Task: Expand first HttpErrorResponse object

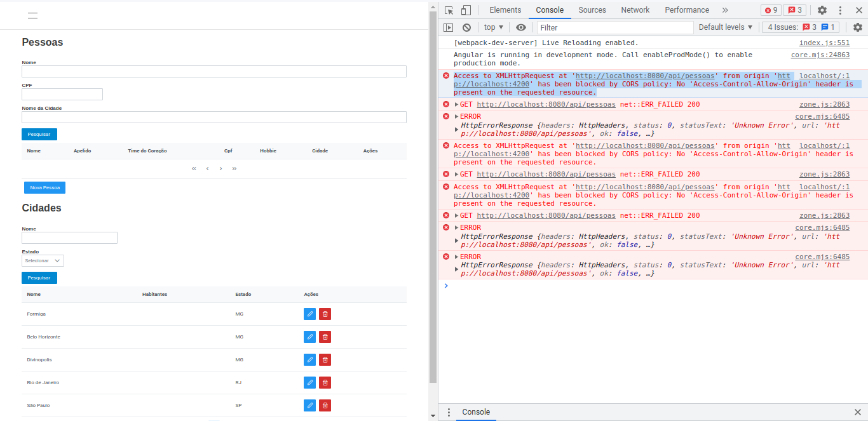Action: [456, 130]
